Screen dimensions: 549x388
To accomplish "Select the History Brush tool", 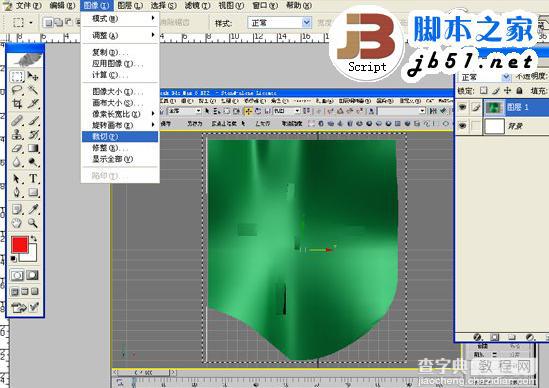I will click(33, 134).
